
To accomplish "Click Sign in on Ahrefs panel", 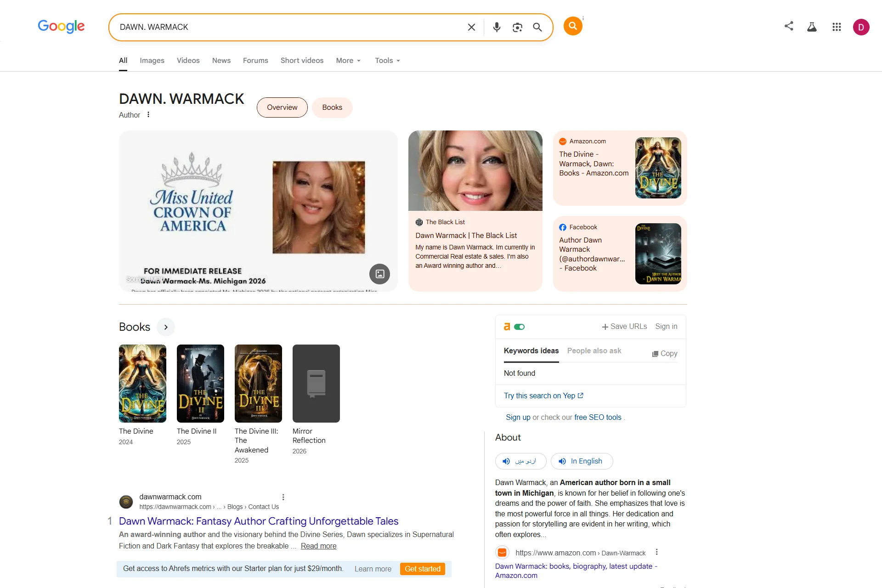I will click(666, 327).
